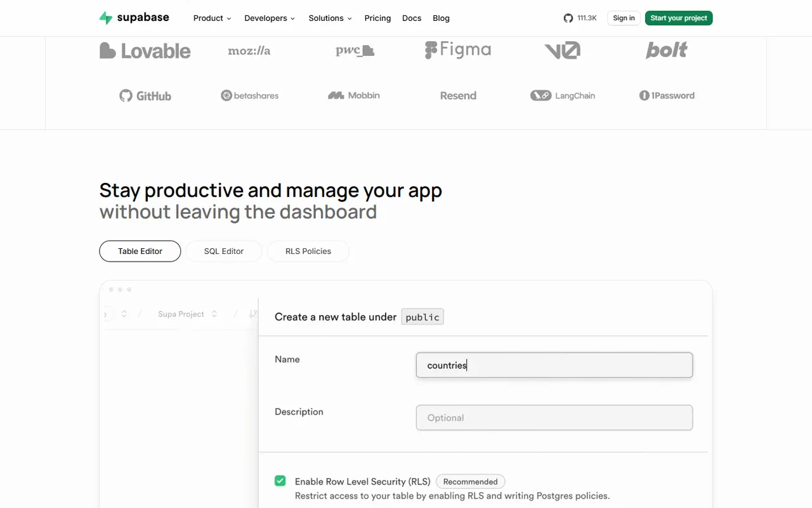Click the Resend logo

point(458,96)
